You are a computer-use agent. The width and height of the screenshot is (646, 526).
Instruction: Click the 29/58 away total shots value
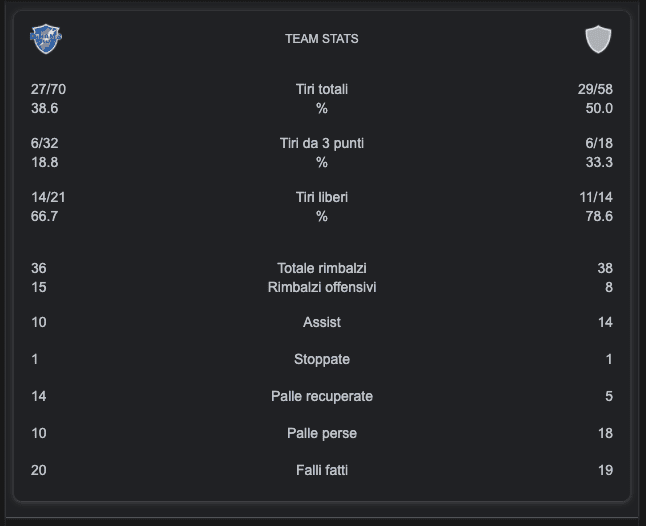(595, 89)
